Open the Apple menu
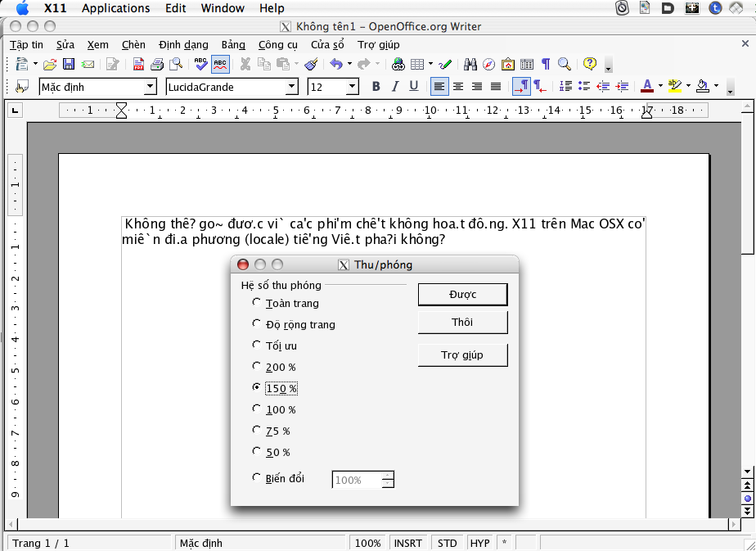 pos(23,8)
